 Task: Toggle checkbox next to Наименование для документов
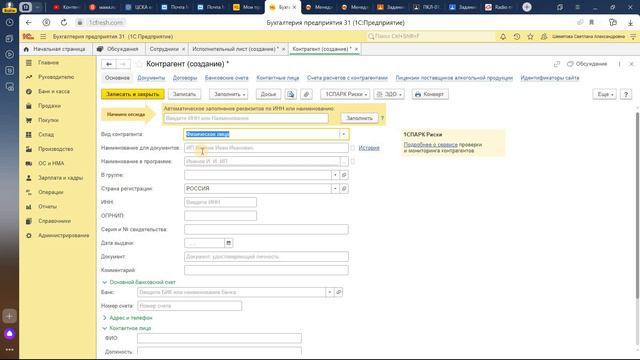point(353,148)
